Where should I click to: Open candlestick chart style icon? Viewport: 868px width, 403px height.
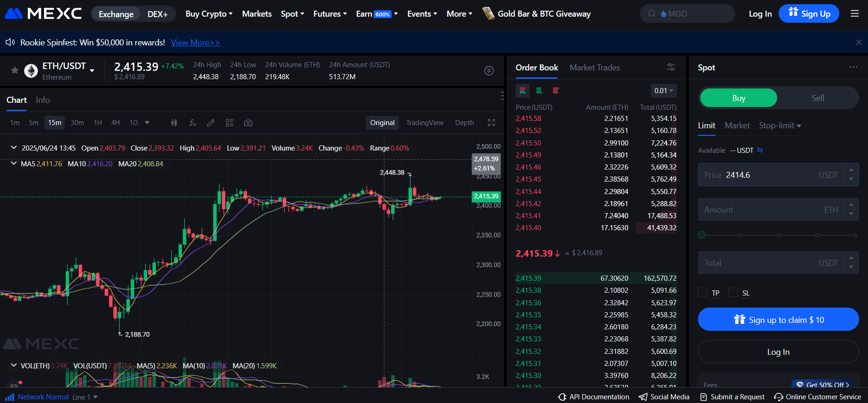click(x=174, y=123)
